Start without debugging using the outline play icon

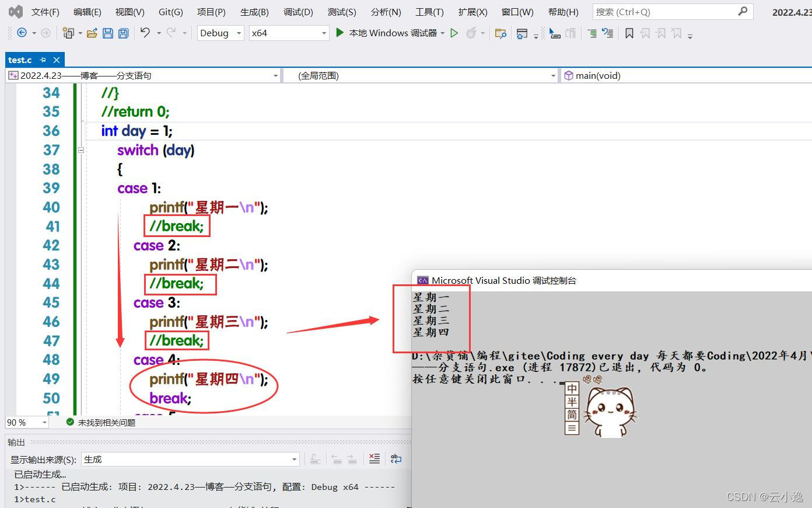pyautogui.click(x=454, y=33)
